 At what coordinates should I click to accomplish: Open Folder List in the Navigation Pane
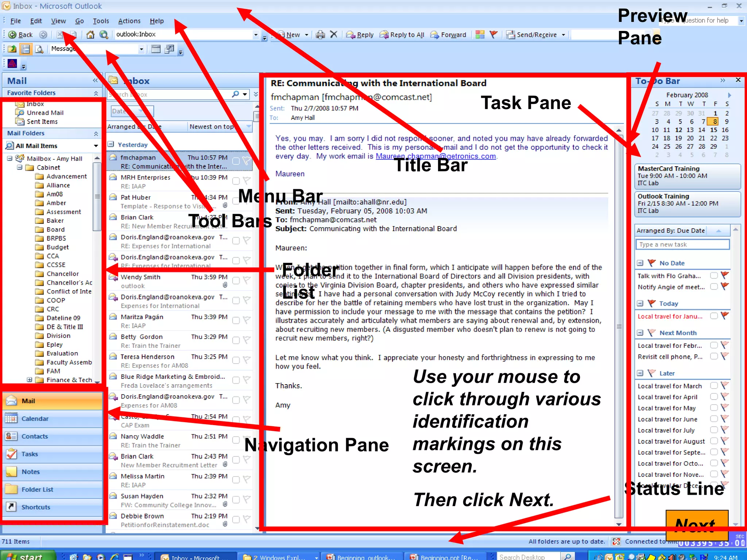(53, 489)
